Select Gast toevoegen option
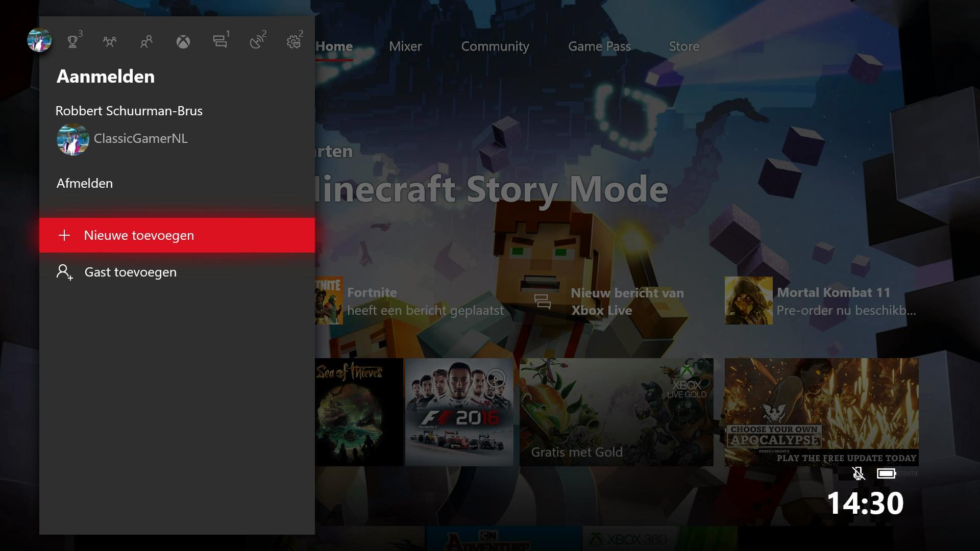 130,272
